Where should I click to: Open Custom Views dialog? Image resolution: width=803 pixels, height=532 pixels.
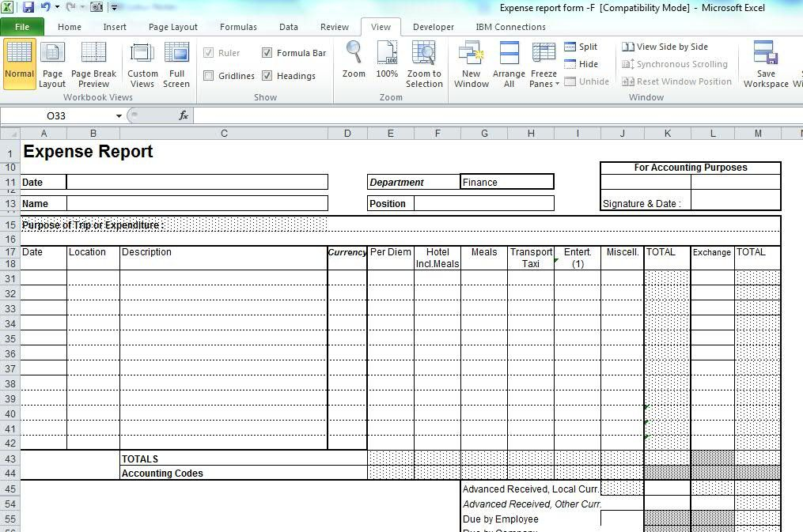[x=142, y=65]
